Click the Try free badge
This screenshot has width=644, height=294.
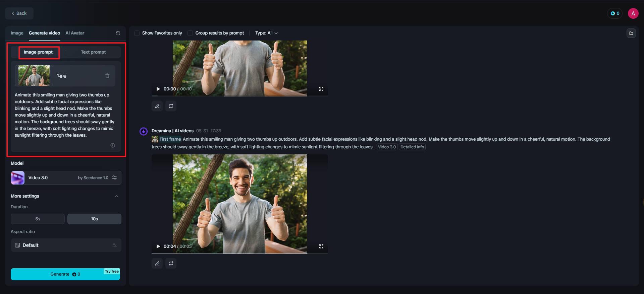pyautogui.click(x=112, y=272)
